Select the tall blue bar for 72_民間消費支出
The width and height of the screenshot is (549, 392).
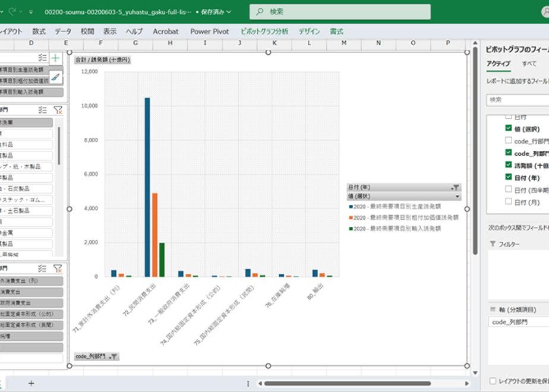(x=147, y=187)
